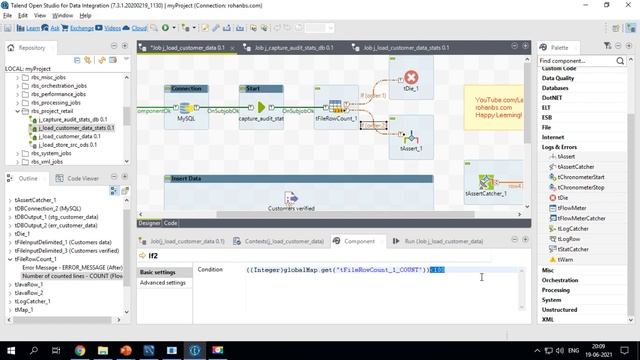Select Basic settings in Component panel
The height and width of the screenshot is (360, 640).
point(158,272)
